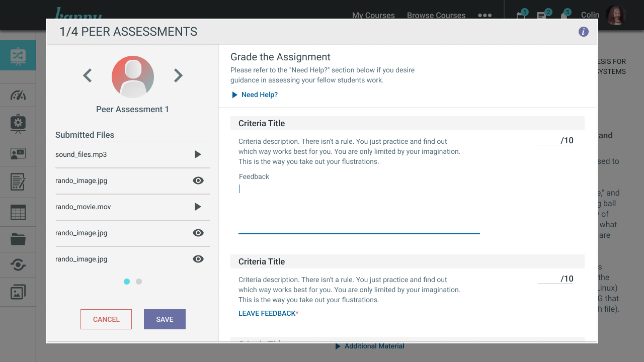This screenshot has width=644, height=362.
Task: Go to the next peer assessment with the right chevron
Action: point(178,75)
